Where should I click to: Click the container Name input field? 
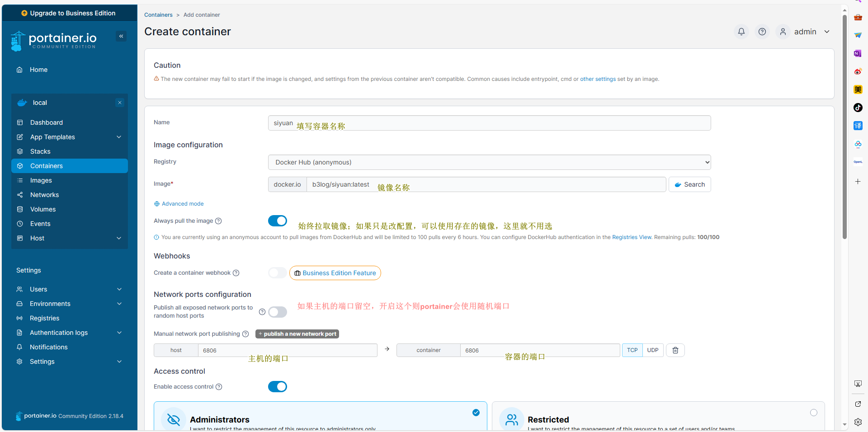(x=489, y=123)
